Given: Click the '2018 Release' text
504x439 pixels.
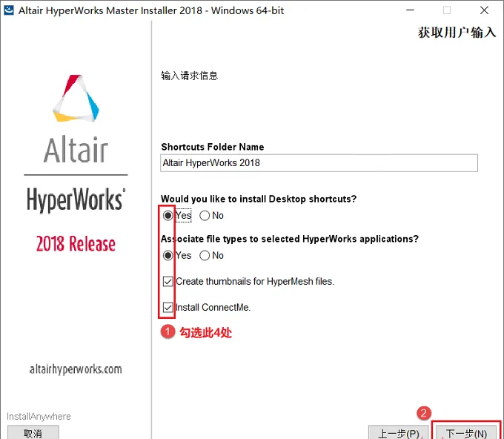Looking at the screenshot, I should coord(76,244).
